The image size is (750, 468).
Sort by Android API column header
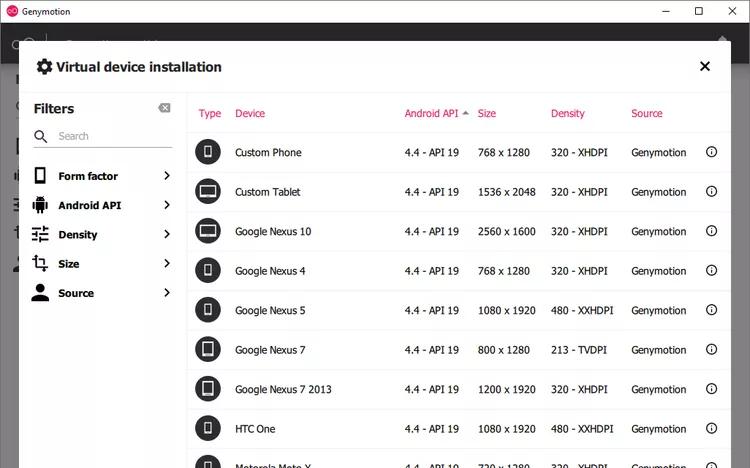tap(431, 113)
